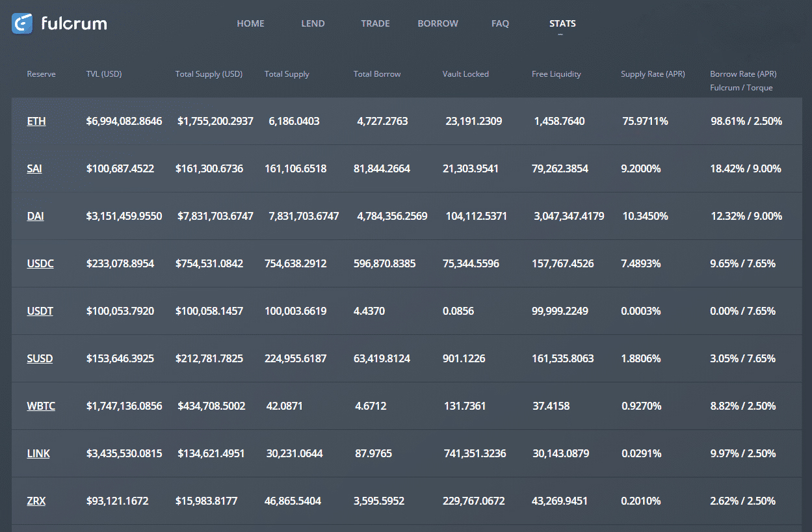Open the BORROW section
The height and width of the screenshot is (532, 812).
pyautogui.click(x=438, y=23)
